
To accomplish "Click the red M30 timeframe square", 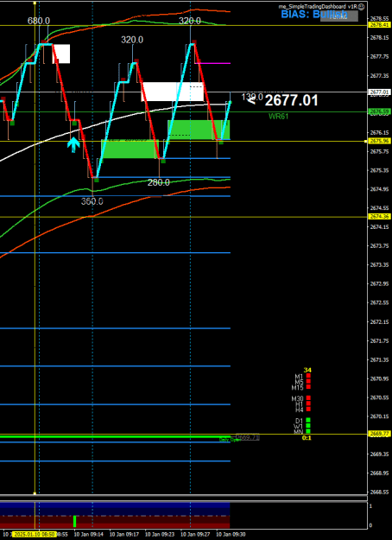I will coord(308,397).
